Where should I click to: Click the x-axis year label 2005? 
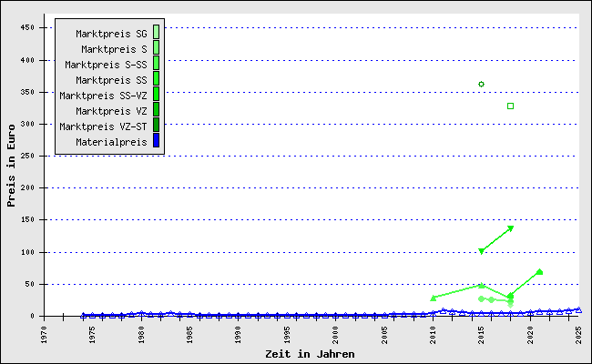(x=384, y=335)
